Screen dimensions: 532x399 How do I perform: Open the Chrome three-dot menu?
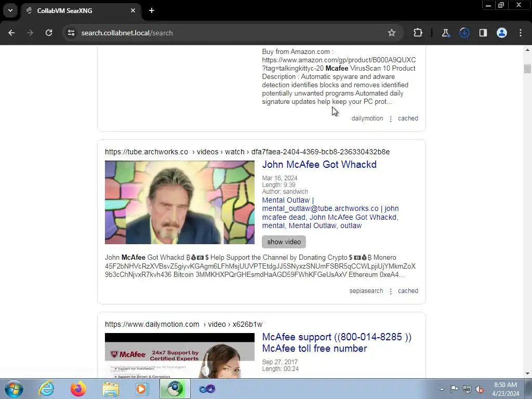[x=521, y=33]
